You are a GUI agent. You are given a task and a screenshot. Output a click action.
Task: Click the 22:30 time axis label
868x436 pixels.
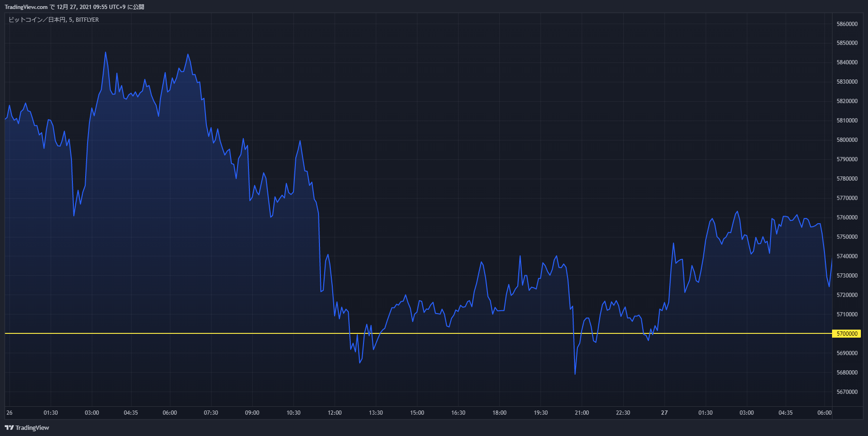[x=623, y=413]
